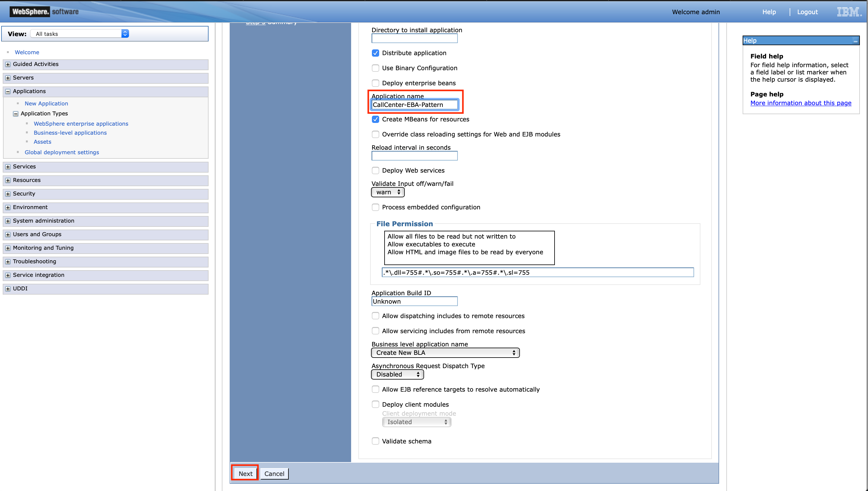Uncheck Create MBeans for resources
The width and height of the screenshot is (868, 491).
(x=375, y=119)
